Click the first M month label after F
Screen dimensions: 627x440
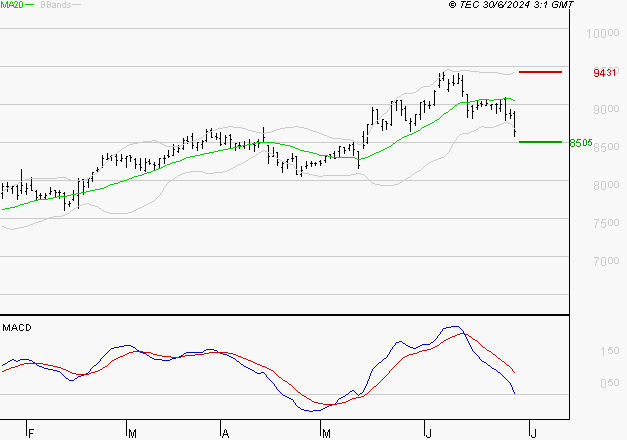(x=132, y=433)
